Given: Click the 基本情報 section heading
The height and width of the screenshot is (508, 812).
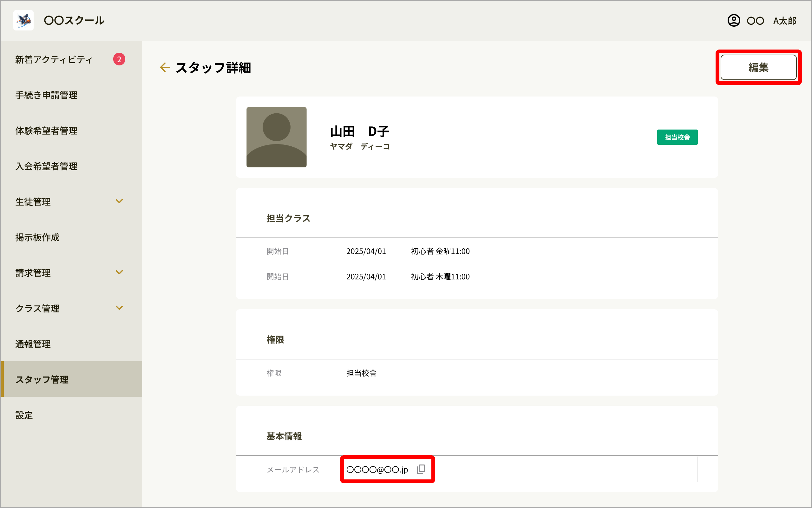Looking at the screenshot, I should point(284,436).
